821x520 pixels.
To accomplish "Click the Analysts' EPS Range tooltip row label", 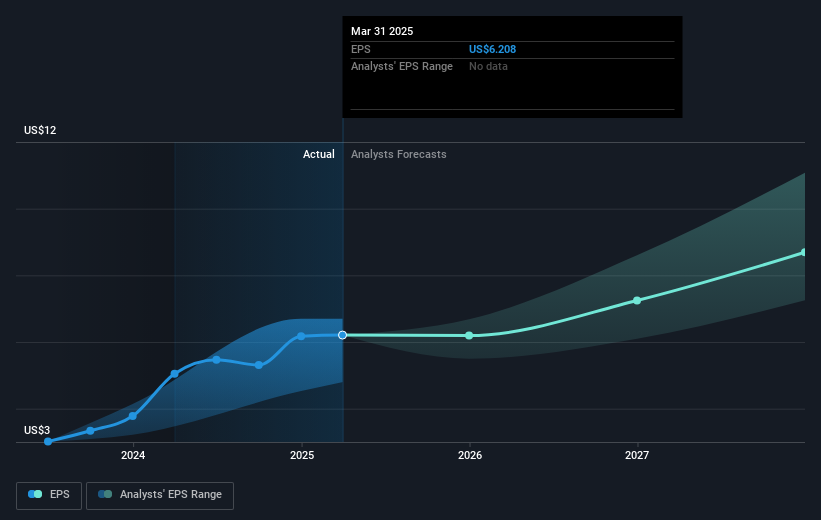I will coord(402,67).
